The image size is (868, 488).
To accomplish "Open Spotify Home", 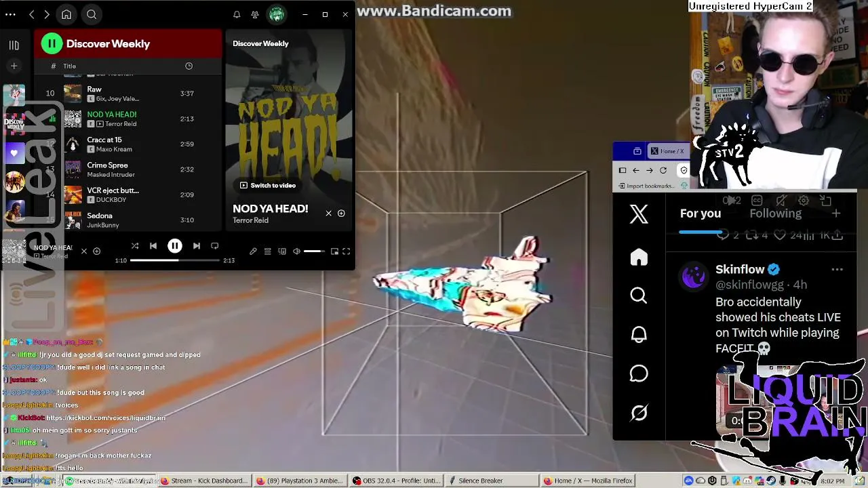I will (66, 14).
